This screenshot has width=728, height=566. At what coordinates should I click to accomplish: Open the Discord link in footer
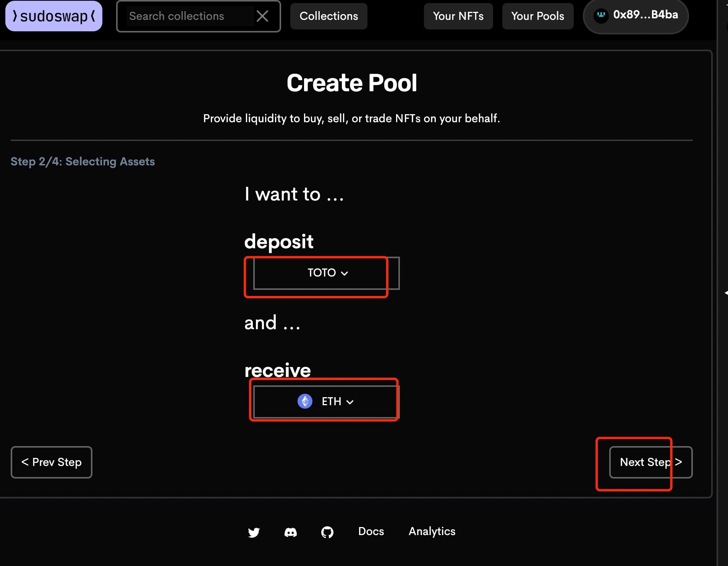click(291, 532)
